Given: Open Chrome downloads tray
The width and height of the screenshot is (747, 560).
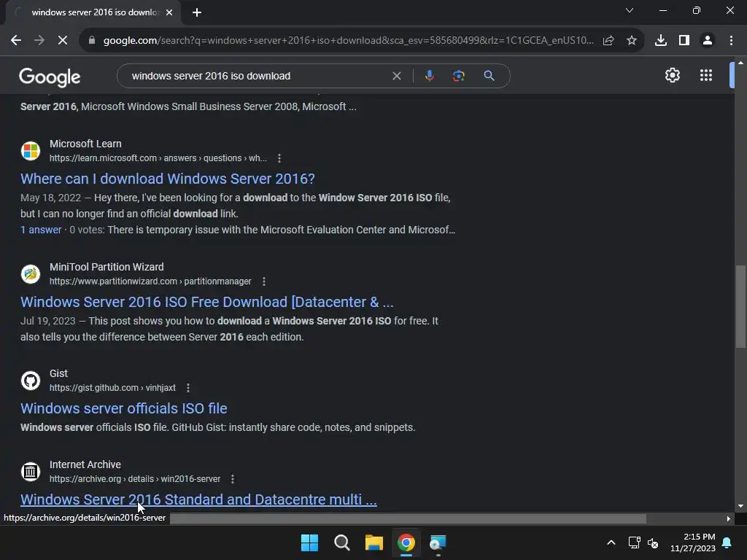Looking at the screenshot, I should [661, 41].
